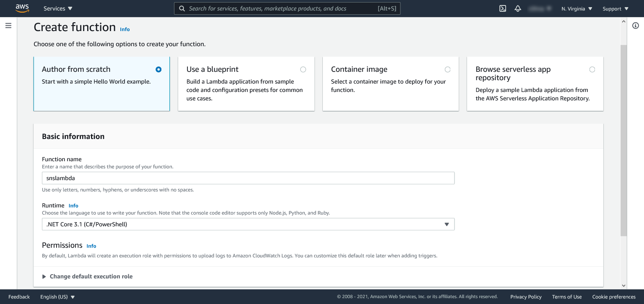644x304 pixels.
Task: Open the Services dropdown menu
Action: click(58, 8)
